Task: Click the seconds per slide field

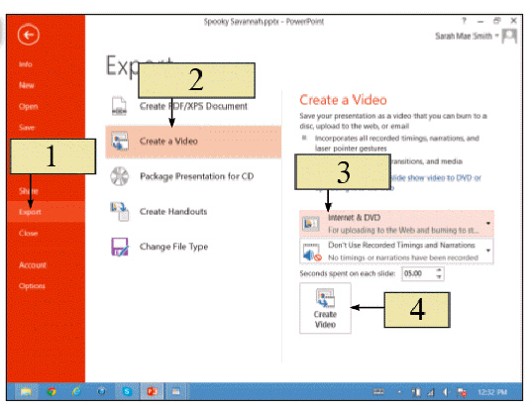Action: tap(418, 273)
